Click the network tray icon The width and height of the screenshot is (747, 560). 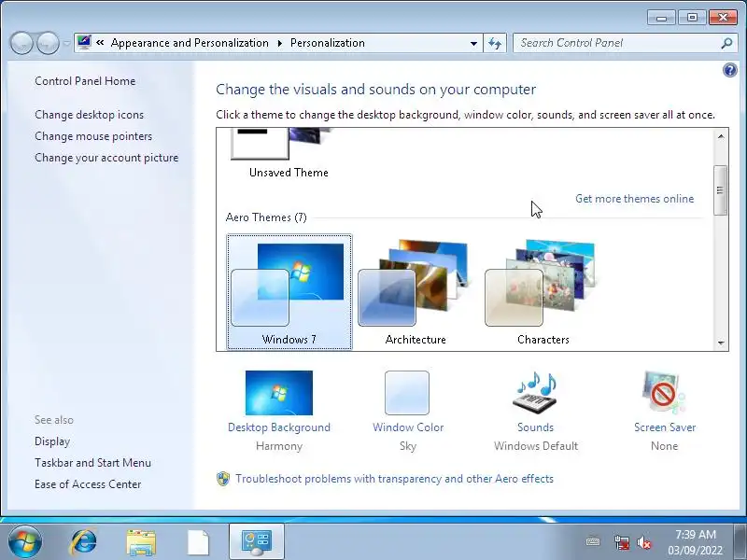[622, 542]
